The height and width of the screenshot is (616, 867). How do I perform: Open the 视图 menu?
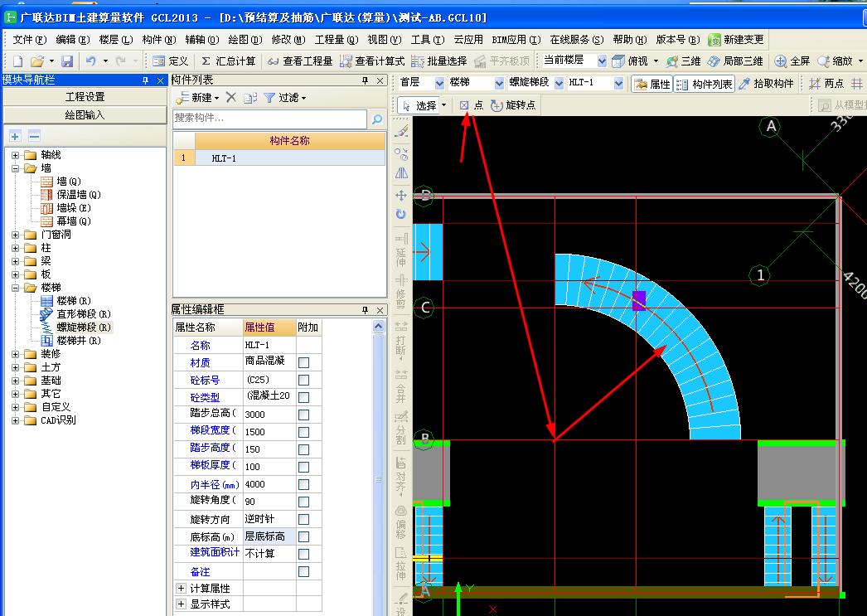click(x=383, y=39)
